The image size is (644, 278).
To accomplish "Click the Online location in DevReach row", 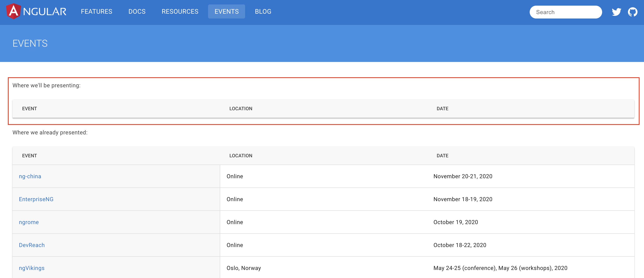I will 235,245.
